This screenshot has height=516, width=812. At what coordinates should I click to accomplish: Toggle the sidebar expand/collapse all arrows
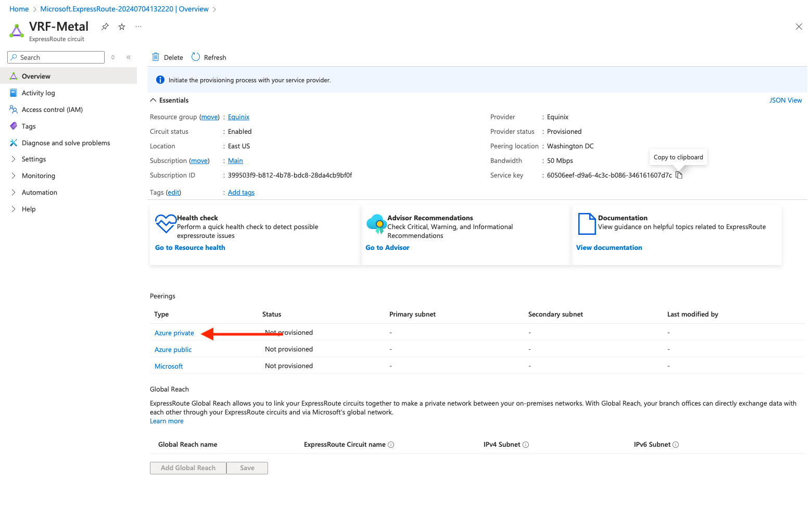pos(113,57)
